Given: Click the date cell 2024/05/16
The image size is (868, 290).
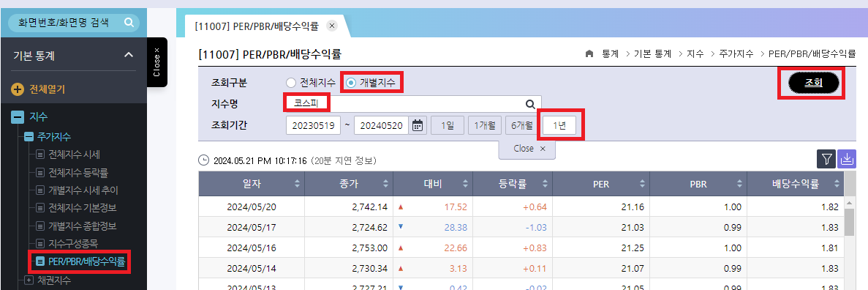Looking at the screenshot, I should tap(252, 248).
